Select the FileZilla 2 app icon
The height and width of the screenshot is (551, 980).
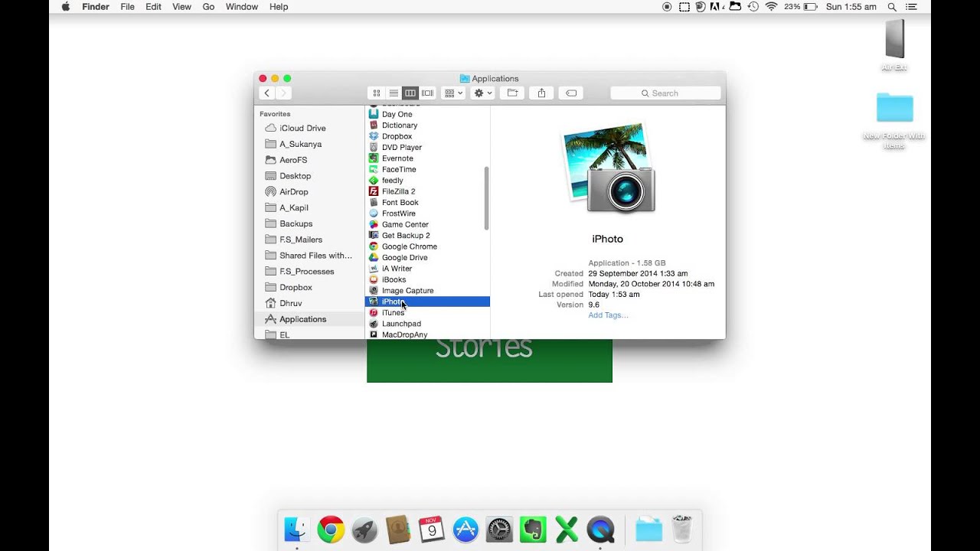(374, 191)
